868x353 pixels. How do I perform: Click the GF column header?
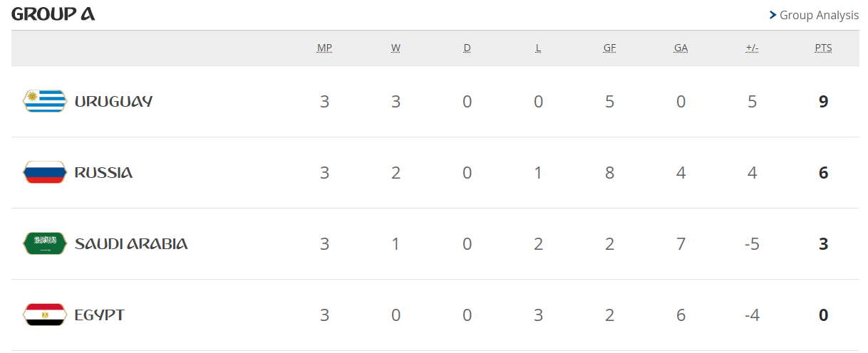[609, 48]
